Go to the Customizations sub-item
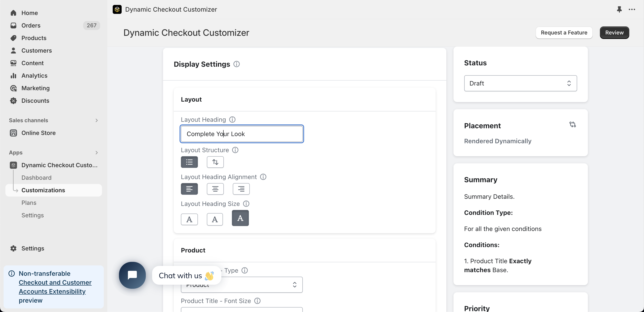This screenshot has width=644, height=312. tap(53, 190)
